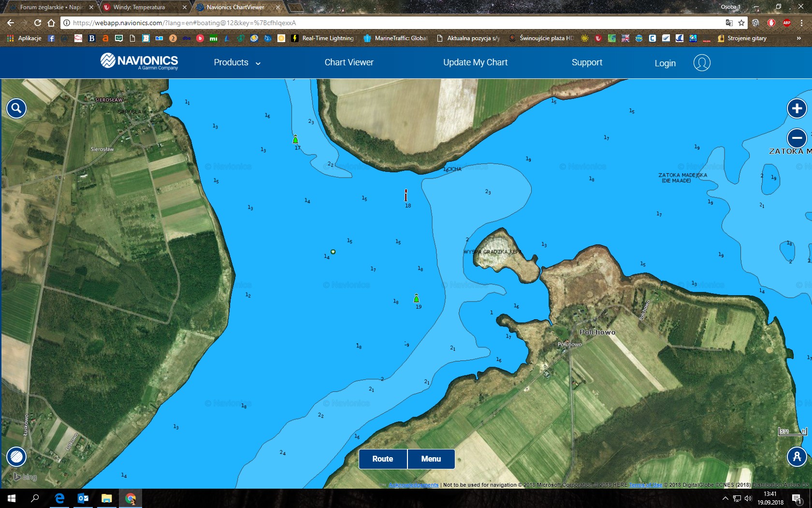Image resolution: width=812 pixels, height=508 pixels.
Task: Open the orange 'a' bookmark icon
Action: [x=105, y=38]
